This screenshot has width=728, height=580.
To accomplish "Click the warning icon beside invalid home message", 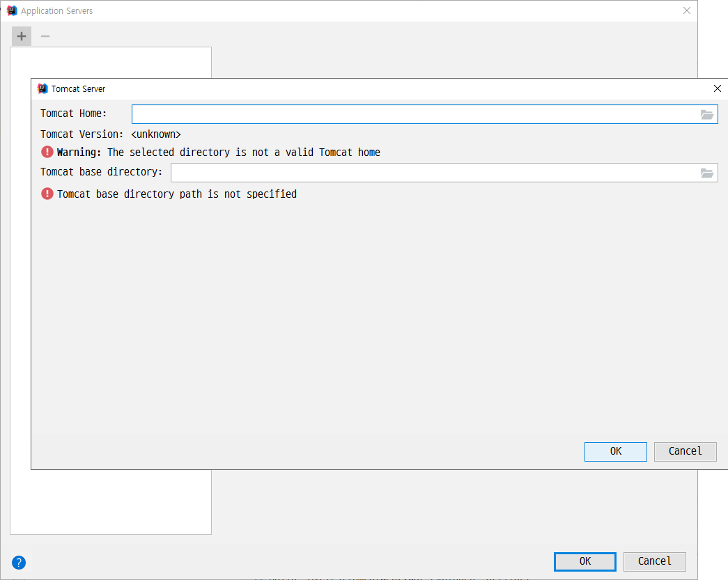I will pyautogui.click(x=47, y=152).
